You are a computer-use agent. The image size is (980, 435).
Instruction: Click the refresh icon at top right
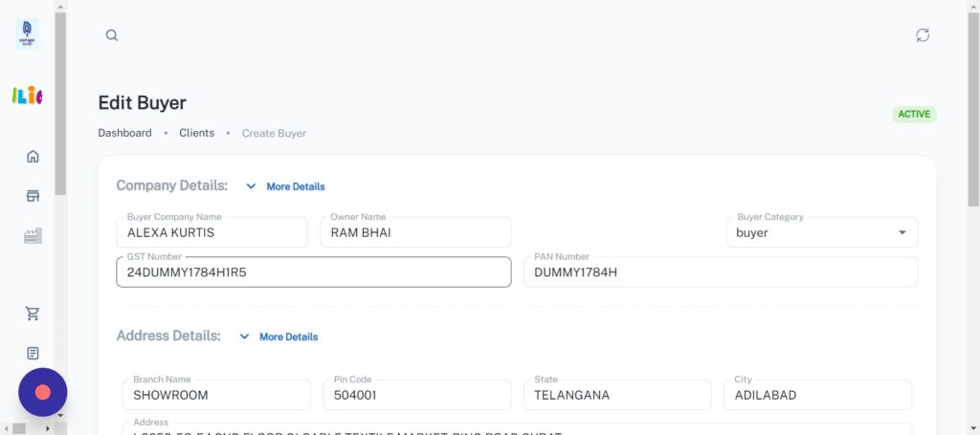(x=922, y=35)
